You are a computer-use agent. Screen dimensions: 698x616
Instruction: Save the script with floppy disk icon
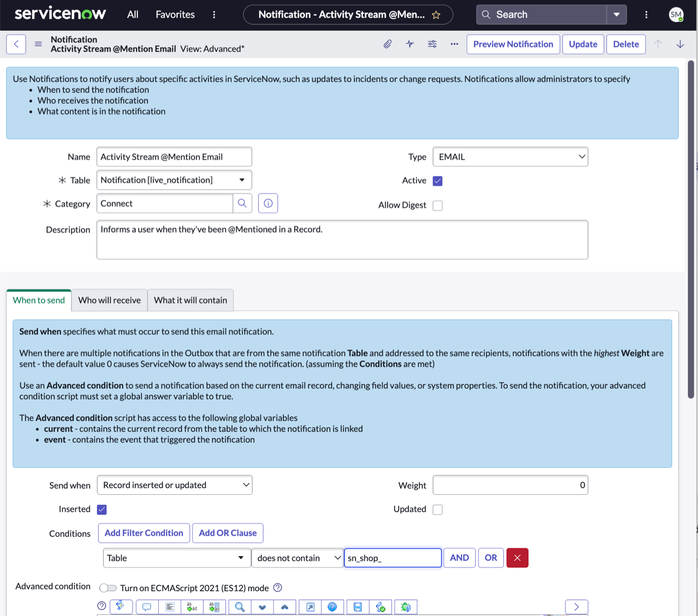[358, 607]
